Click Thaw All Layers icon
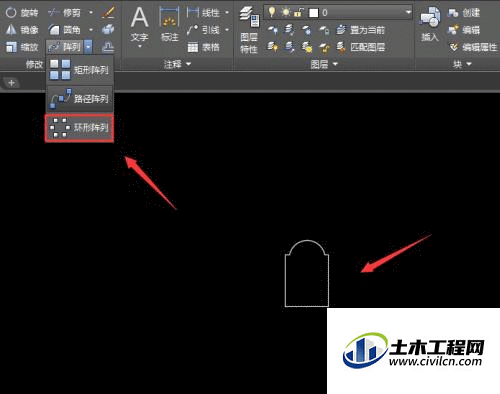Viewport: 500px width, 394px height. pyautogui.click(x=307, y=47)
